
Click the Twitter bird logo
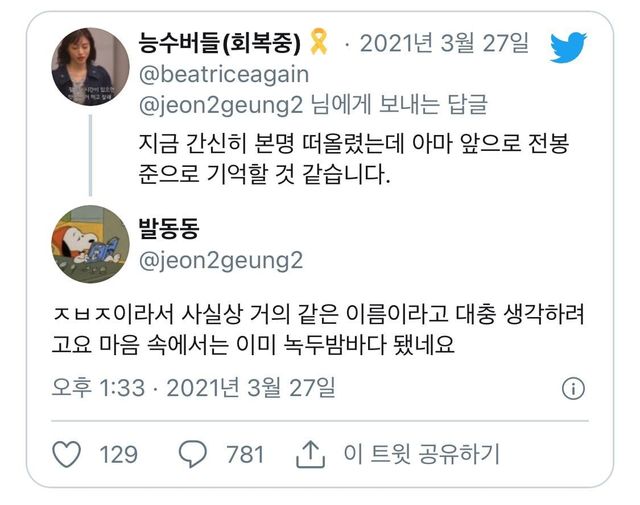click(x=568, y=46)
